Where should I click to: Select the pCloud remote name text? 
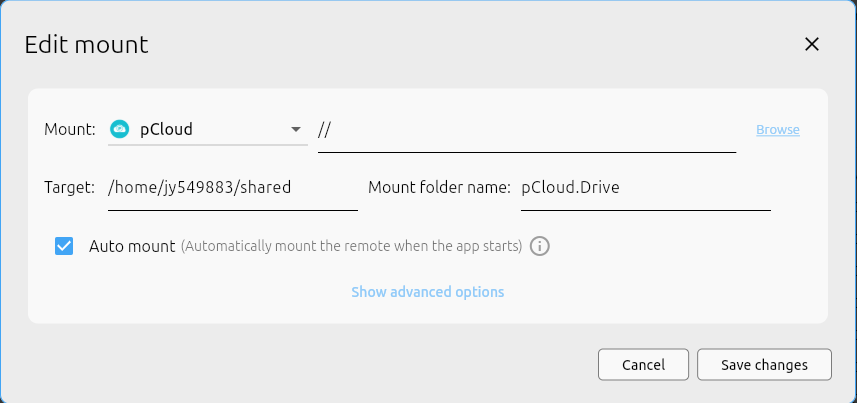pyautogui.click(x=166, y=129)
